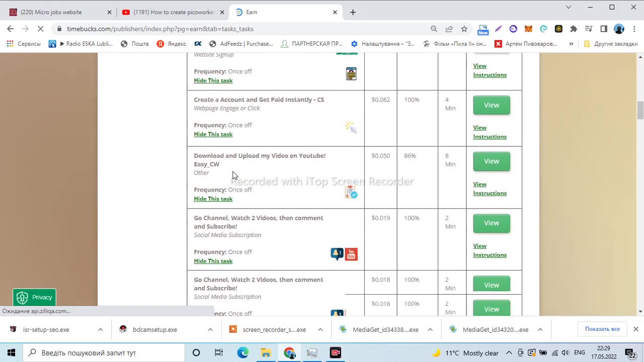Click the Privacy badge button
644x362 pixels.
click(34, 297)
